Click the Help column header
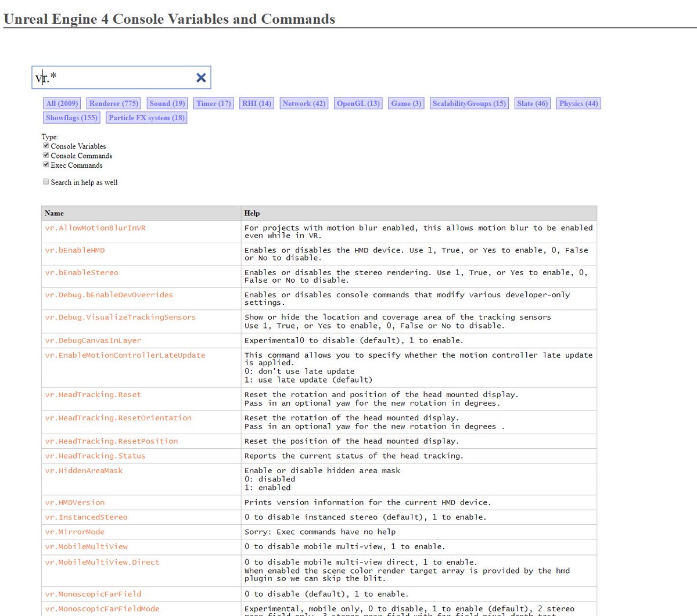 click(419, 213)
